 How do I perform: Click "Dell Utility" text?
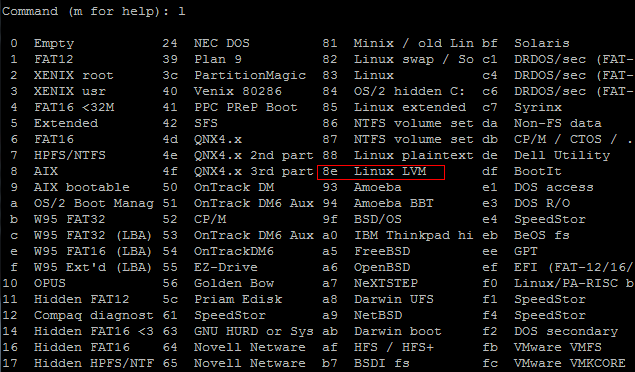pyautogui.click(x=562, y=155)
